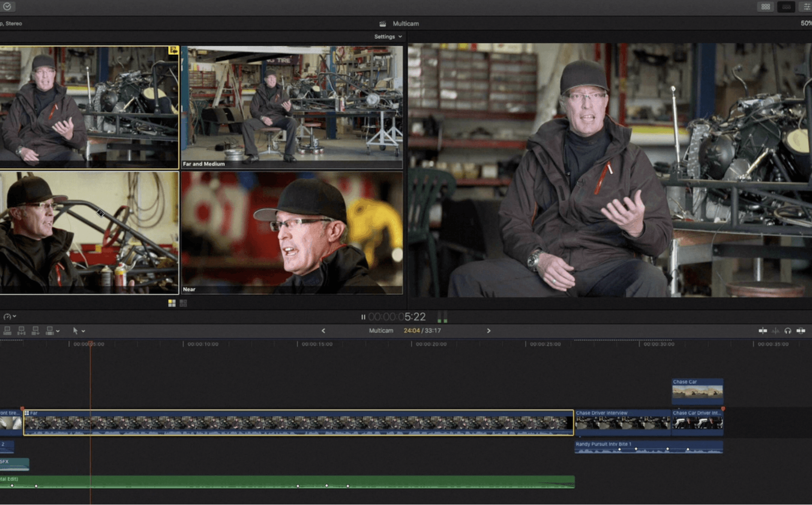Click the next clip arrow in the timeline toolbar
Viewport: 812px width, 505px height.
pos(489,331)
